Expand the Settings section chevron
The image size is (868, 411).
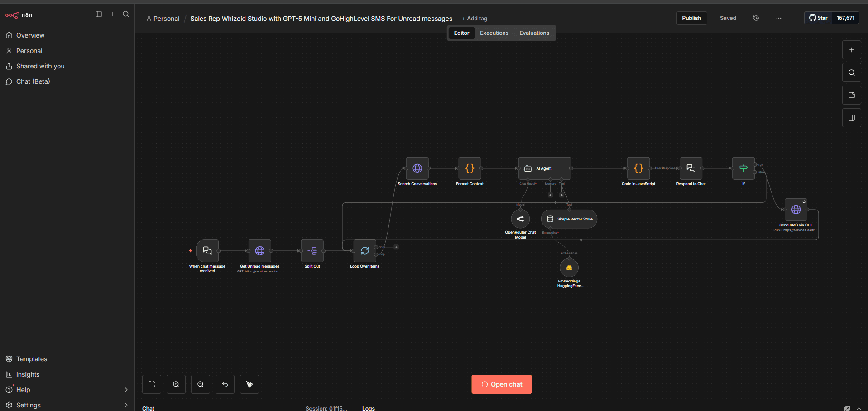[126, 405]
